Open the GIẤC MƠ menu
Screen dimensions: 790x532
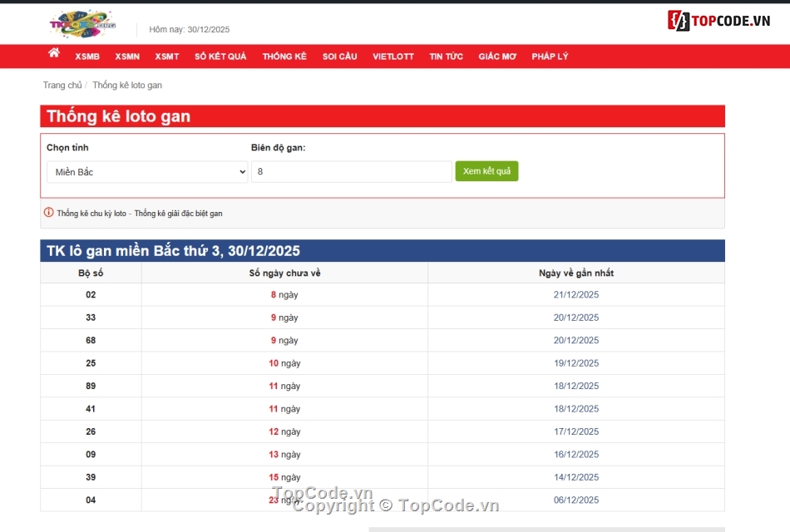click(x=496, y=56)
